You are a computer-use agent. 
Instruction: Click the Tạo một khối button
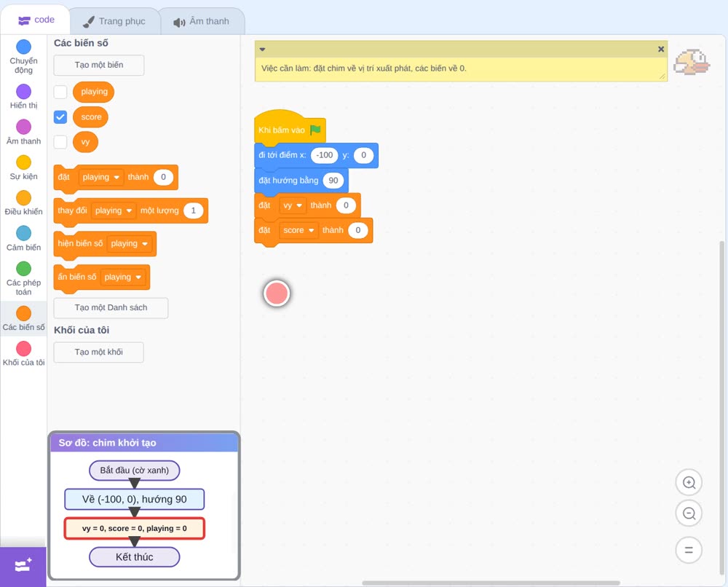(x=99, y=352)
